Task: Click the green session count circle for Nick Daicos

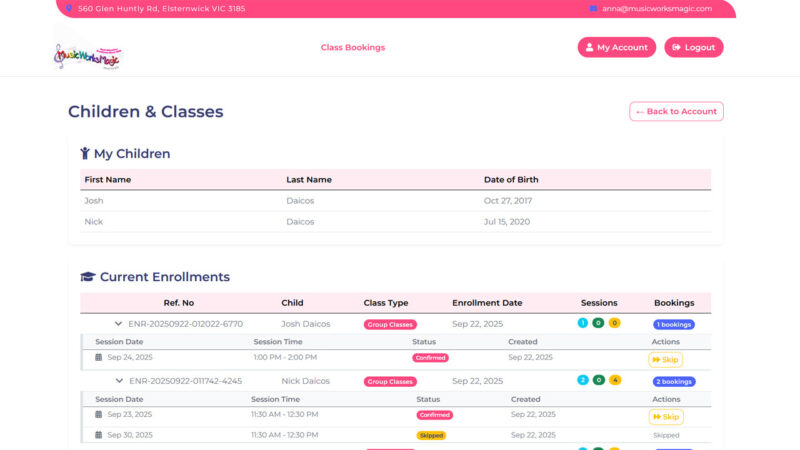Action: click(x=598, y=380)
